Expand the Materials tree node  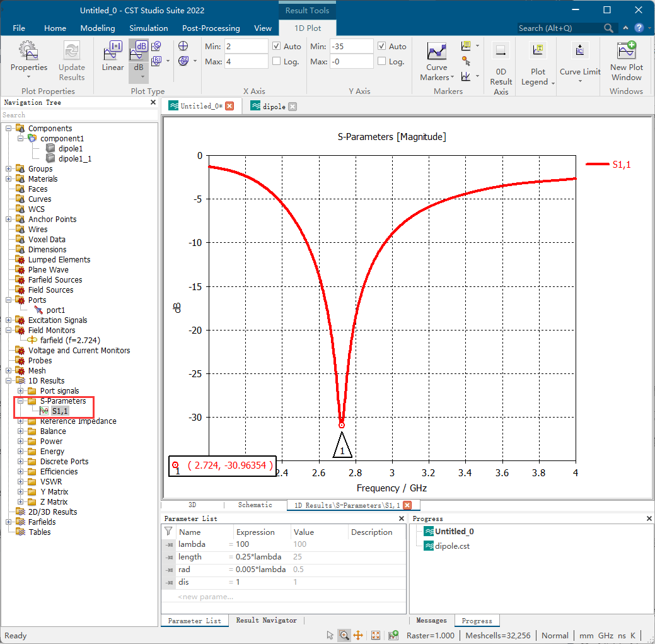[x=8, y=179]
